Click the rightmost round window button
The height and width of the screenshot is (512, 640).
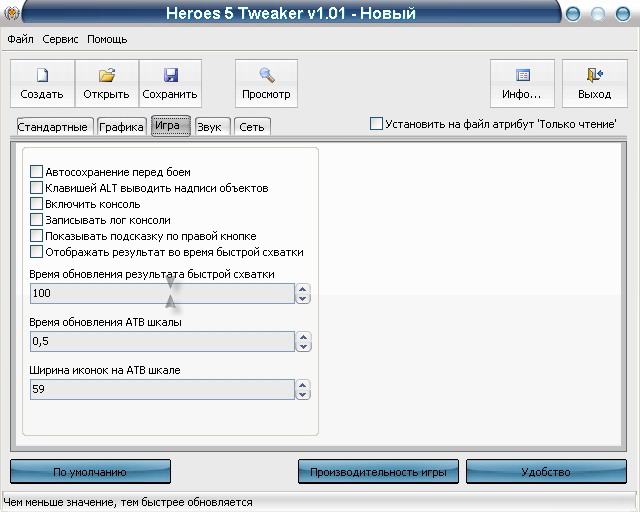coord(622,14)
